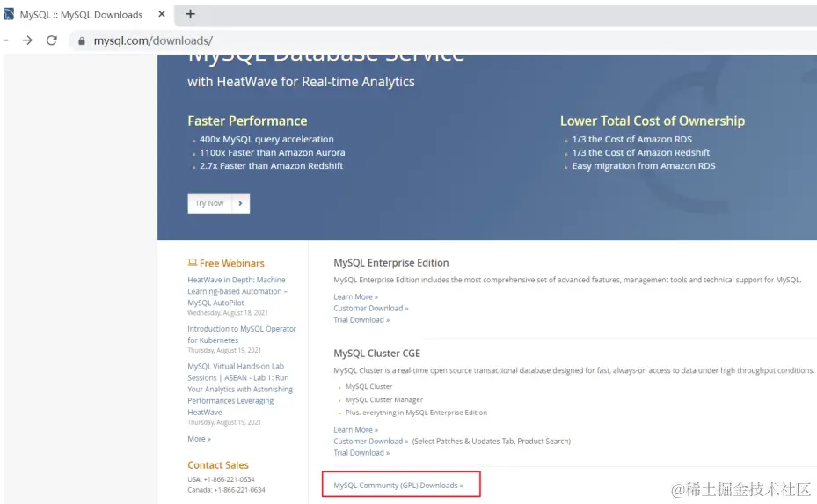Click Customer Download under MySQL Cluster CGE
817x504 pixels.
pyautogui.click(x=370, y=441)
